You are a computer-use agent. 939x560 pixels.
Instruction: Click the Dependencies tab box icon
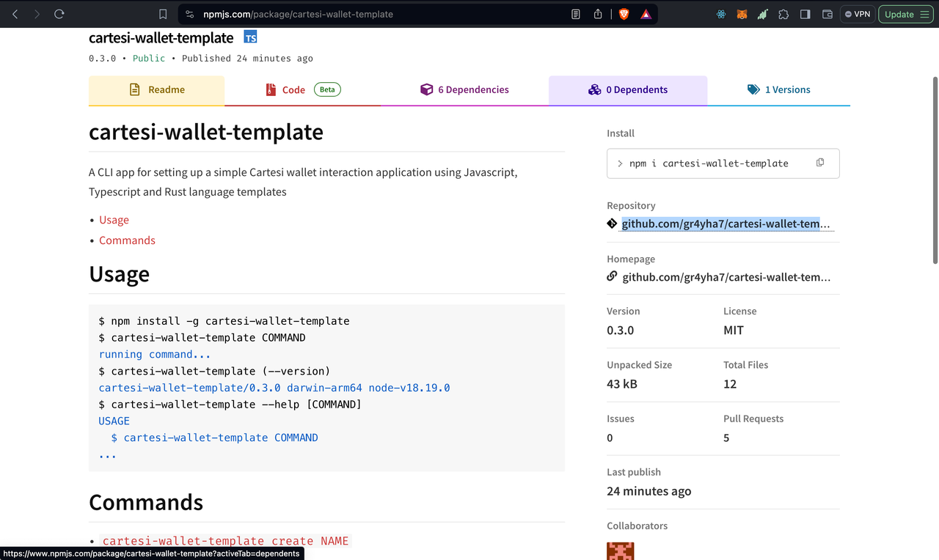[x=426, y=89]
